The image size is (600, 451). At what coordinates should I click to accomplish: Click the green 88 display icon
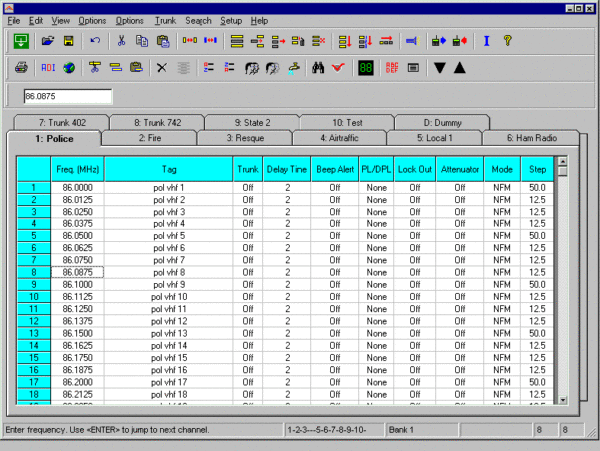point(365,68)
